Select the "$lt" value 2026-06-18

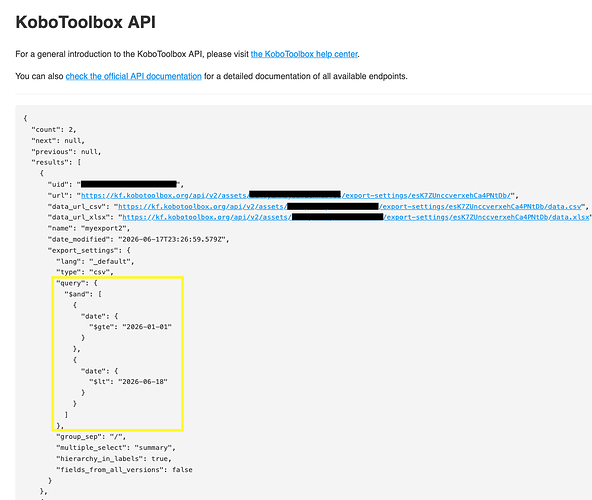[143, 382]
